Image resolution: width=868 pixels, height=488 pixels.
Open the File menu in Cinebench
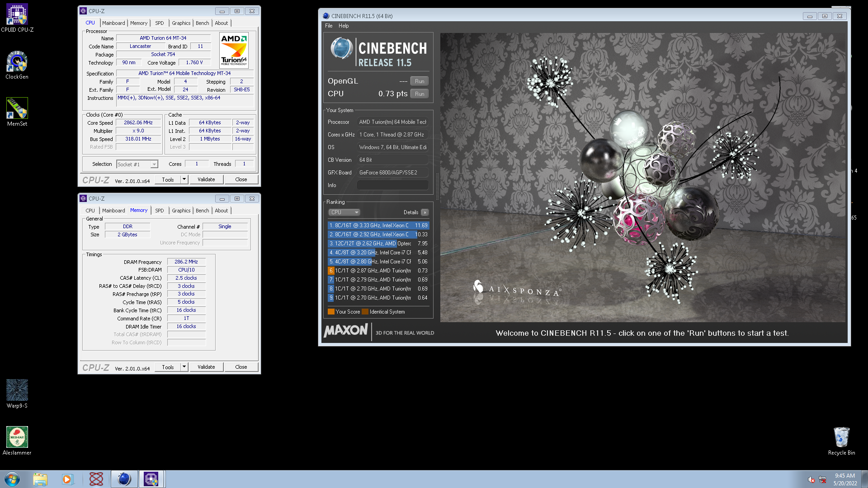tap(329, 26)
